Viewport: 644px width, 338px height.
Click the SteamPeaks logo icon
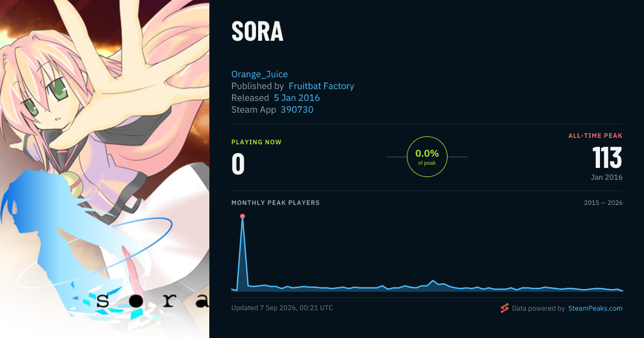[x=504, y=308]
